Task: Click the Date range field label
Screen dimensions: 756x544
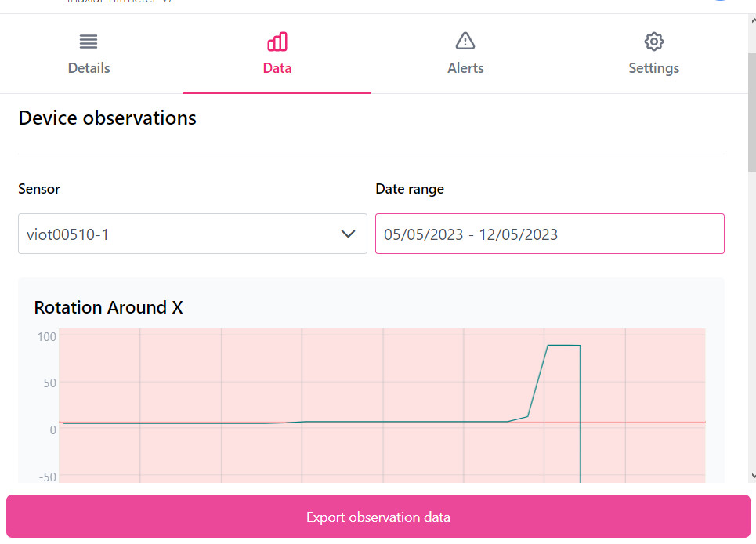Action: click(x=410, y=189)
